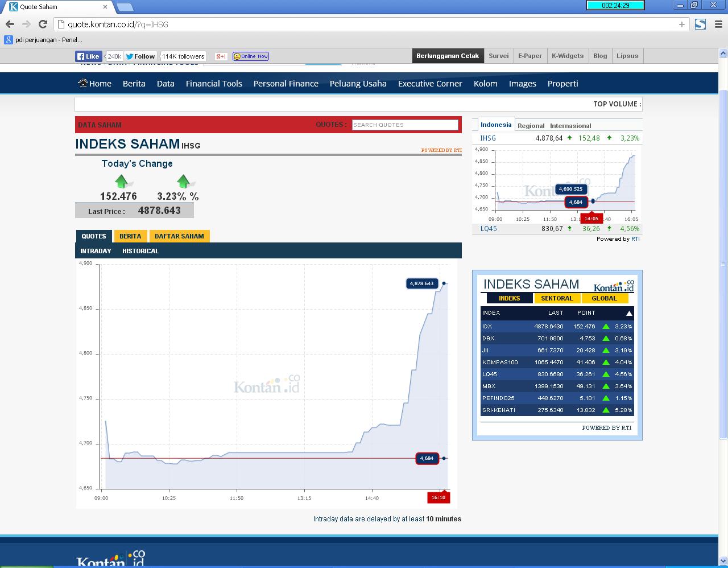Click the IHSG row in the market panel
Viewport: 728px width, 568px height.
point(557,138)
